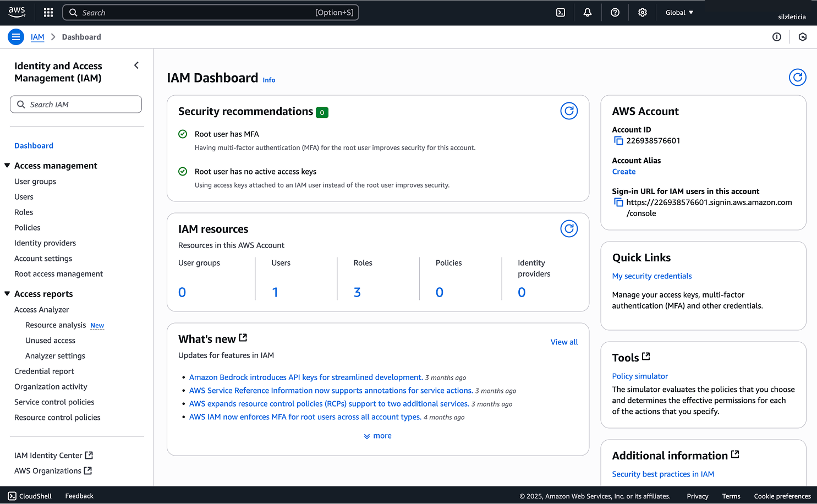
Task: Open Credential report from the sidebar
Action: point(44,371)
